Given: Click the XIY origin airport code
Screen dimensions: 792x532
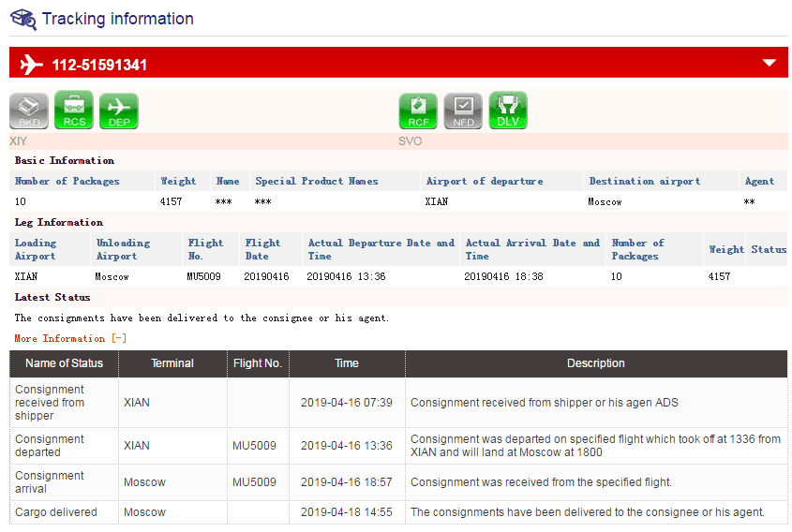Looking at the screenshot, I should click(19, 141).
